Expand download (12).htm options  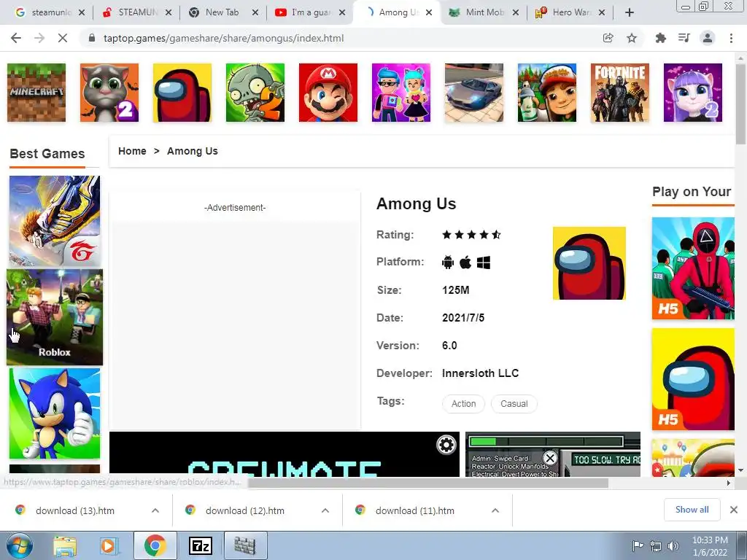click(x=325, y=510)
